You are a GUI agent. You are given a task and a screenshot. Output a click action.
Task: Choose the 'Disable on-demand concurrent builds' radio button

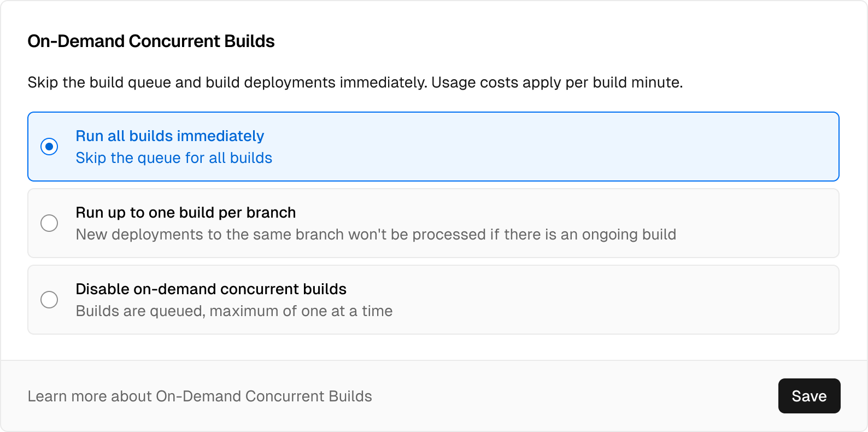(x=49, y=300)
